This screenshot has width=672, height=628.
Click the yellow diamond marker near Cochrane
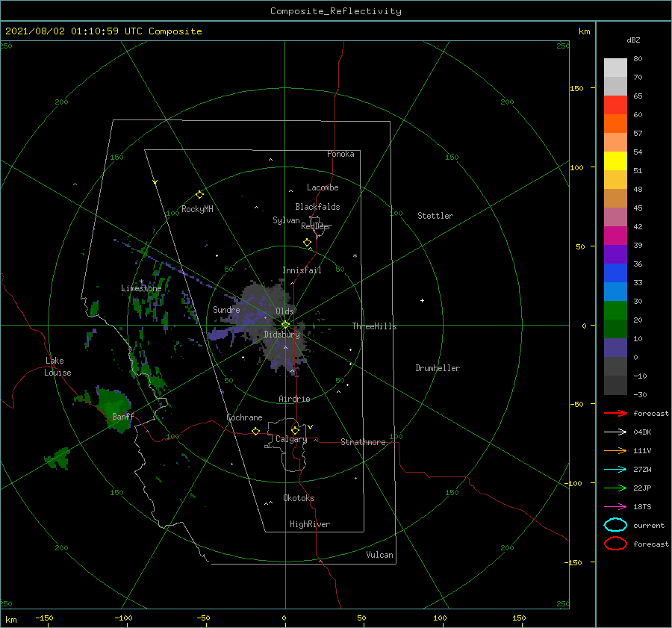pyautogui.click(x=256, y=431)
